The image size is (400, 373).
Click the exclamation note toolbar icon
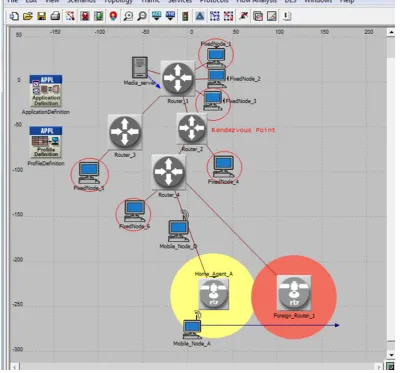coord(287,16)
